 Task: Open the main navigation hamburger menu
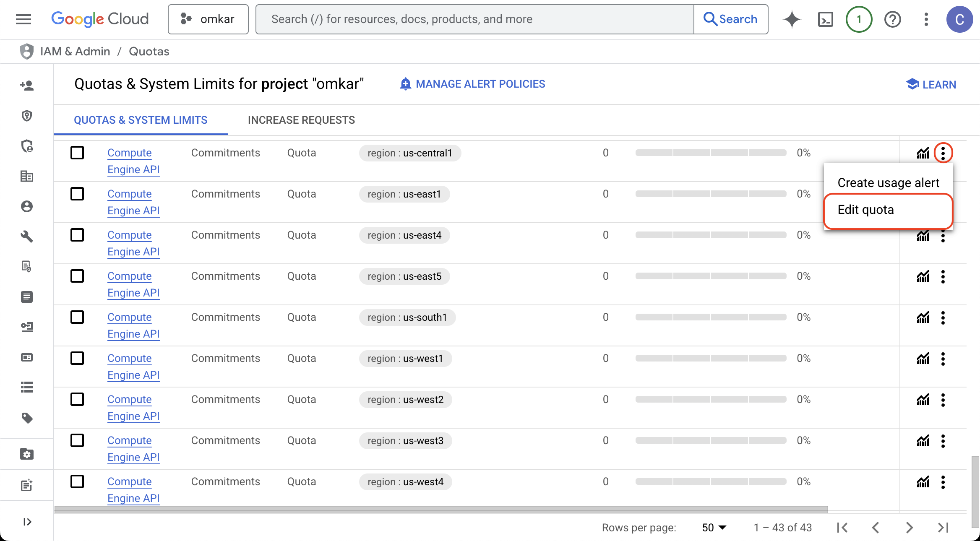(x=23, y=19)
